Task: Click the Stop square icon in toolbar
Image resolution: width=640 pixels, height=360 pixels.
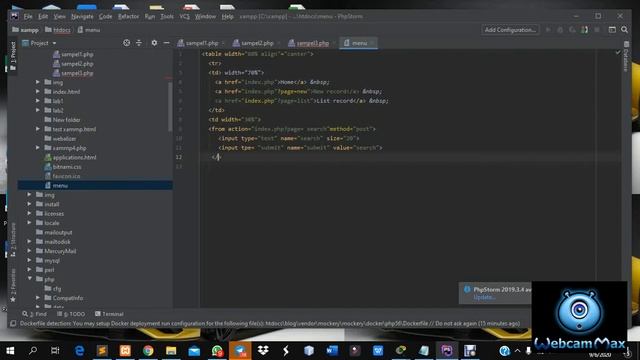Action: [597, 30]
